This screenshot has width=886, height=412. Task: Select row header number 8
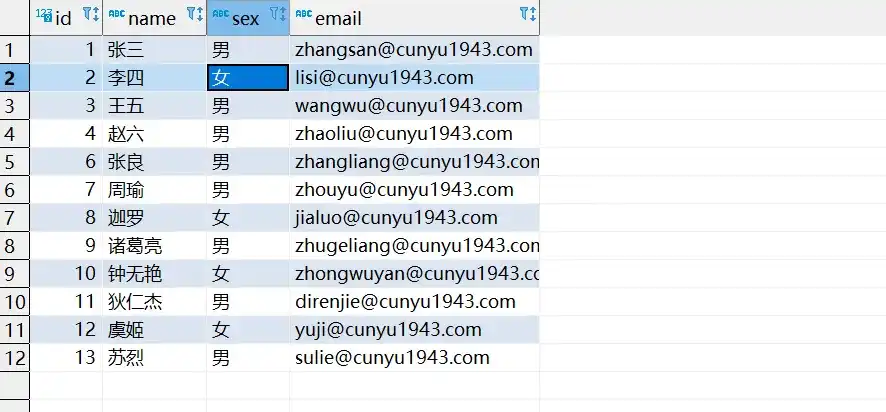[15, 245]
